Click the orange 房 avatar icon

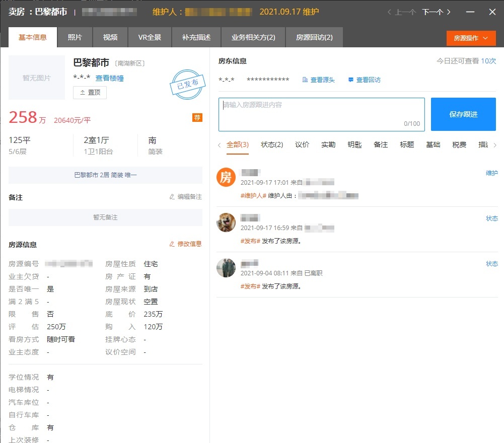[226, 177]
